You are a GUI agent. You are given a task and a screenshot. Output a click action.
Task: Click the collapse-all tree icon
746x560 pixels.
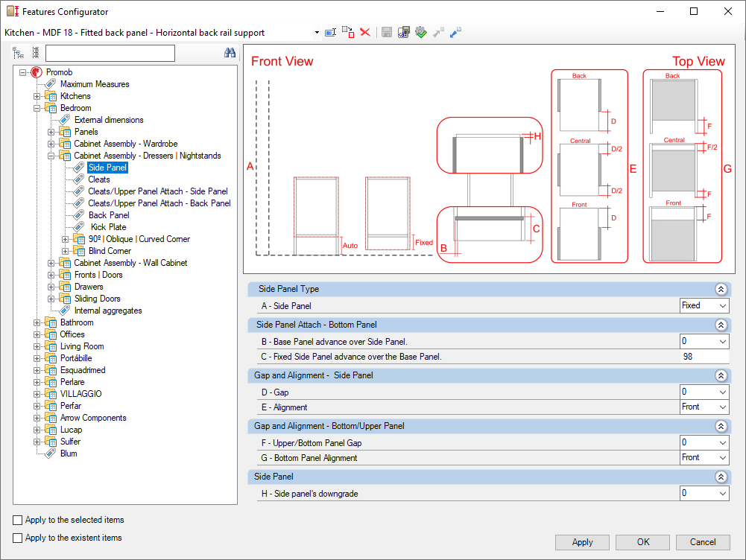(35, 53)
